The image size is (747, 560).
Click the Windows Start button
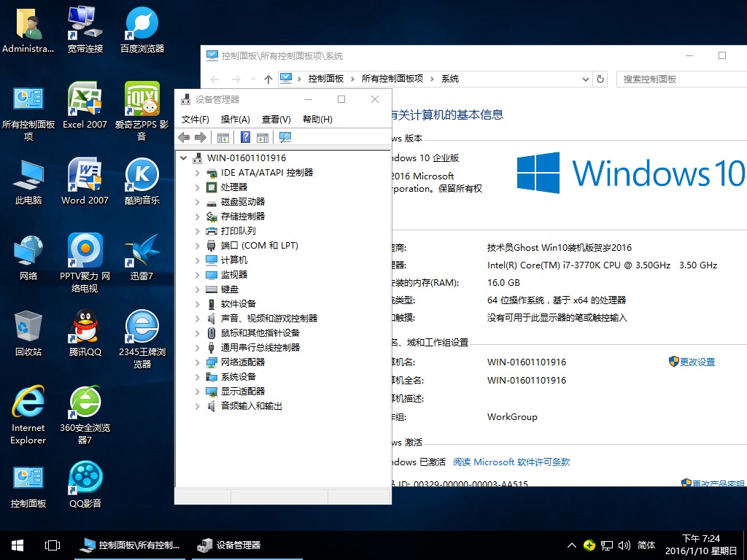(x=18, y=545)
